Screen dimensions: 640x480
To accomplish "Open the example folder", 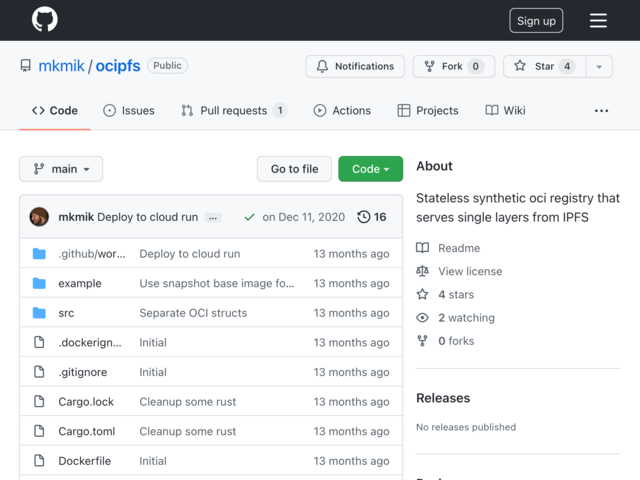I will pos(80,283).
